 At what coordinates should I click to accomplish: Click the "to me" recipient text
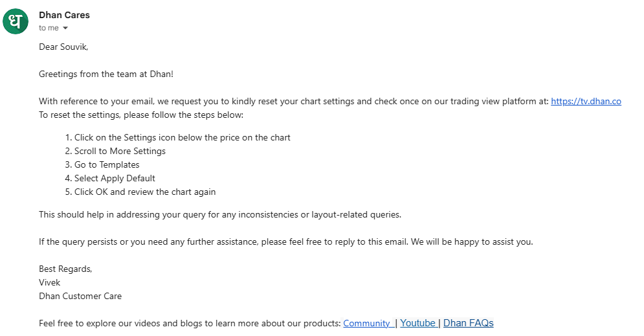49,28
